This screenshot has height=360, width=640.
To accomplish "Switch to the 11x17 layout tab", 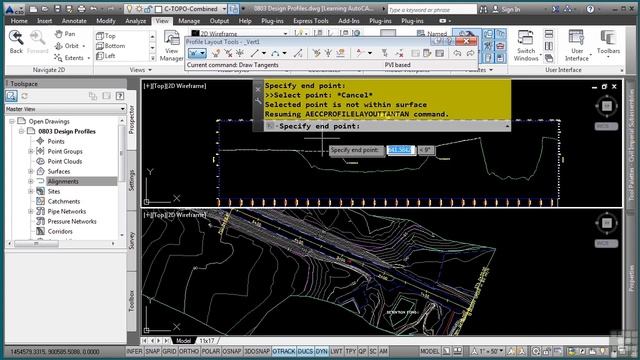I will click(207, 340).
